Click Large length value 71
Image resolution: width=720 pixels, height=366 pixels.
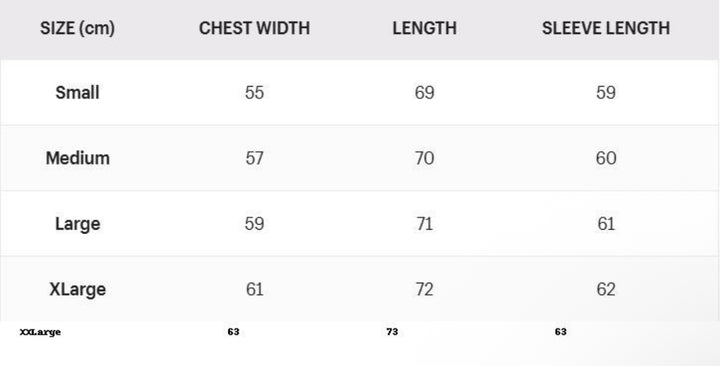pyautogui.click(x=424, y=224)
